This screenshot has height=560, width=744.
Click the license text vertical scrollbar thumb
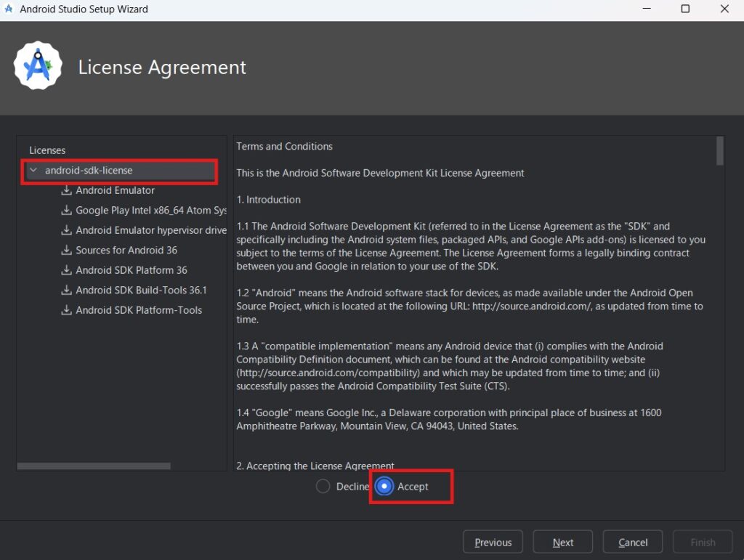pyautogui.click(x=719, y=151)
